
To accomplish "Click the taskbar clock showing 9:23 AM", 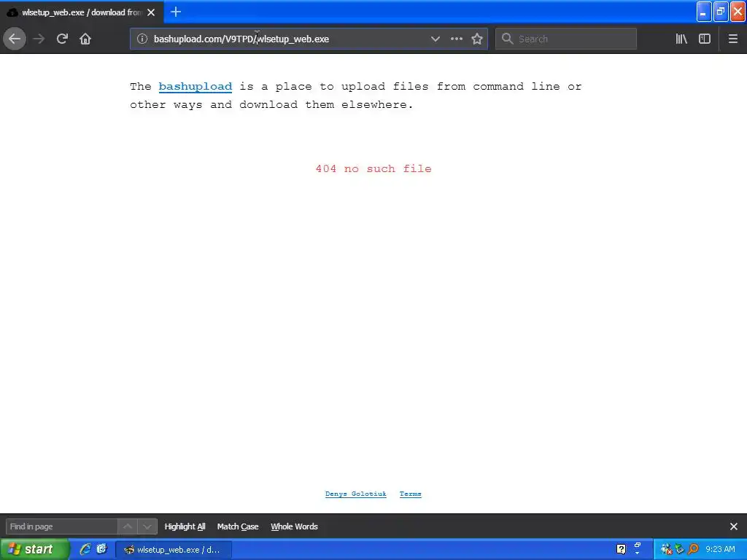I will click(x=720, y=549).
